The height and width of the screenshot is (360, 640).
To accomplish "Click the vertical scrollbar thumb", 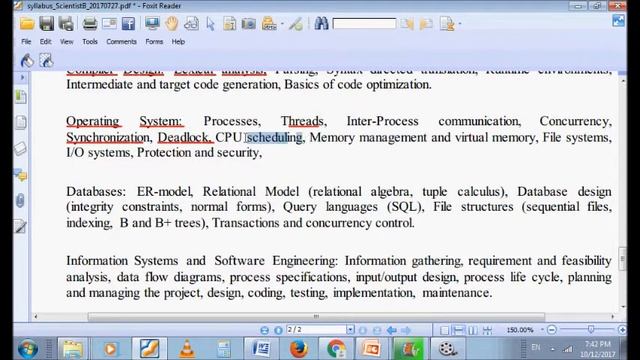I will (x=622, y=259).
